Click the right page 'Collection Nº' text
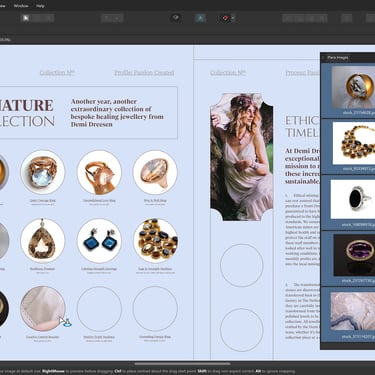The height and width of the screenshot is (375, 375). tap(228, 72)
